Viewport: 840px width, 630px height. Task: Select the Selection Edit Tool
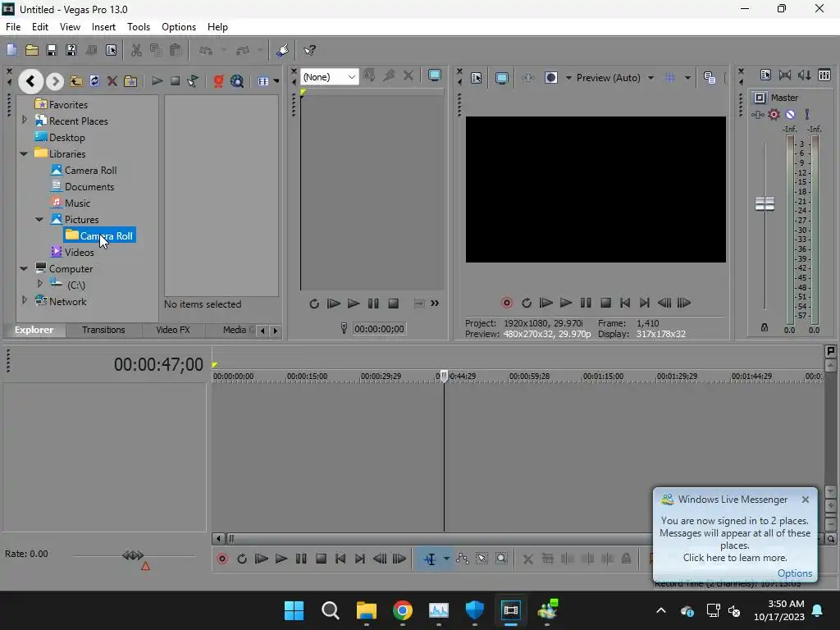click(482, 559)
